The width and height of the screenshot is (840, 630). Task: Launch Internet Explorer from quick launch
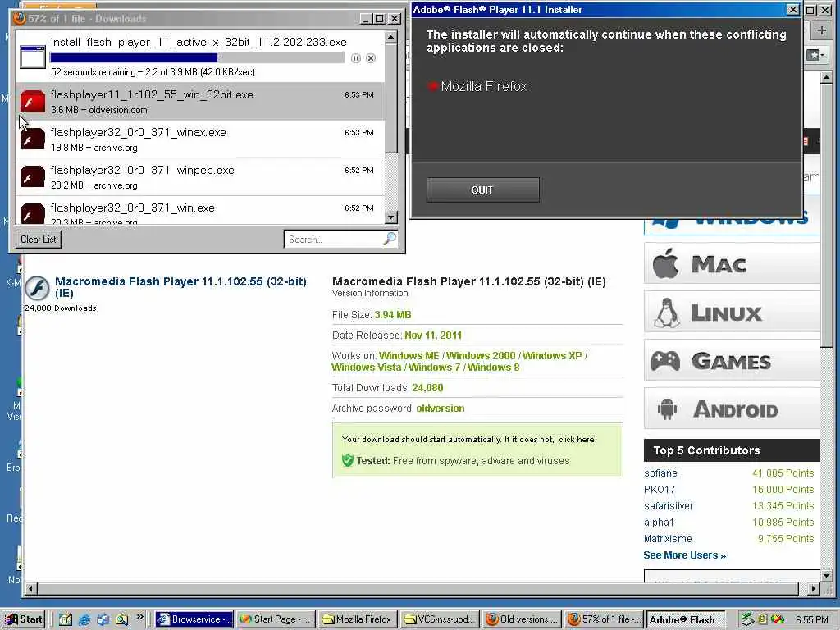(x=84, y=619)
